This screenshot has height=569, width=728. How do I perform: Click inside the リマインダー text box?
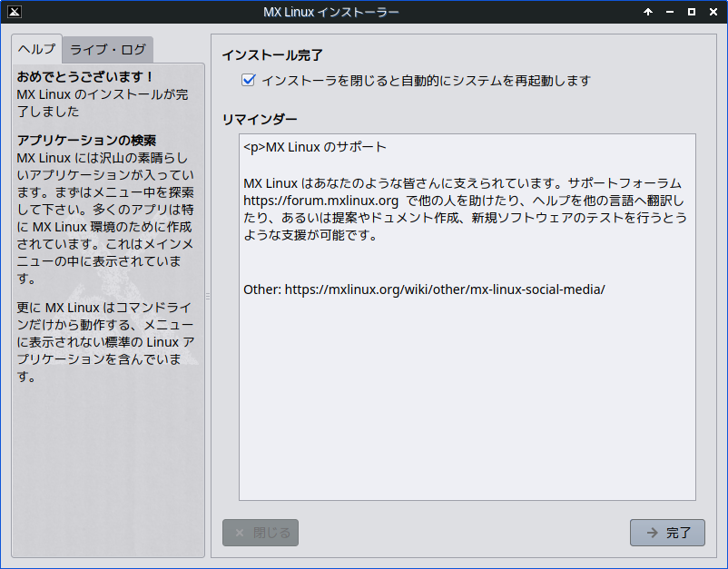pos(467,399)
